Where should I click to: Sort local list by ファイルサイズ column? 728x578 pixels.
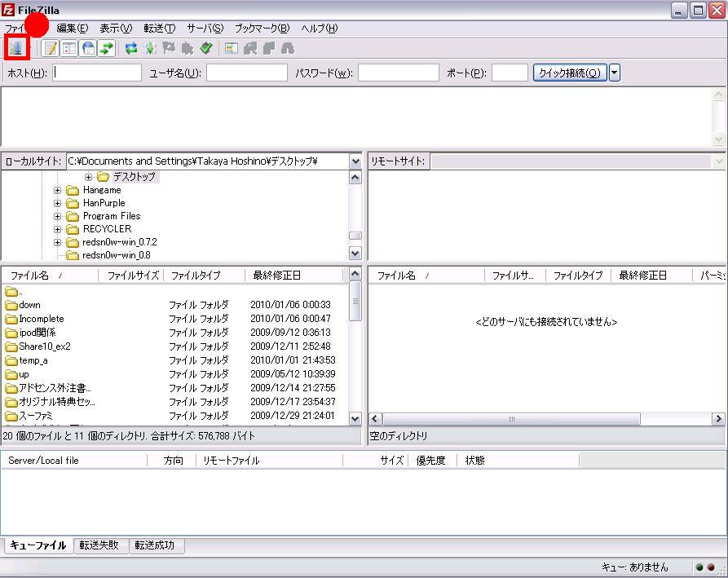pos(132,276)
